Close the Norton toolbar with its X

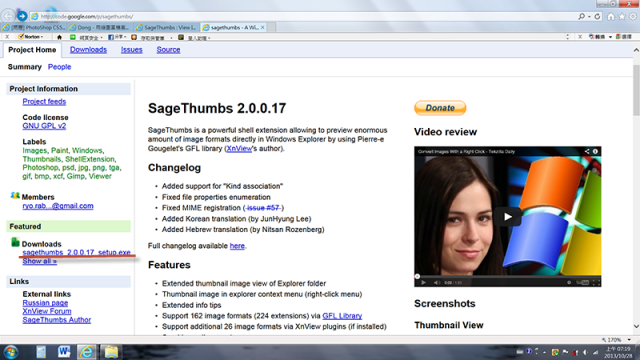click(7, 37)
